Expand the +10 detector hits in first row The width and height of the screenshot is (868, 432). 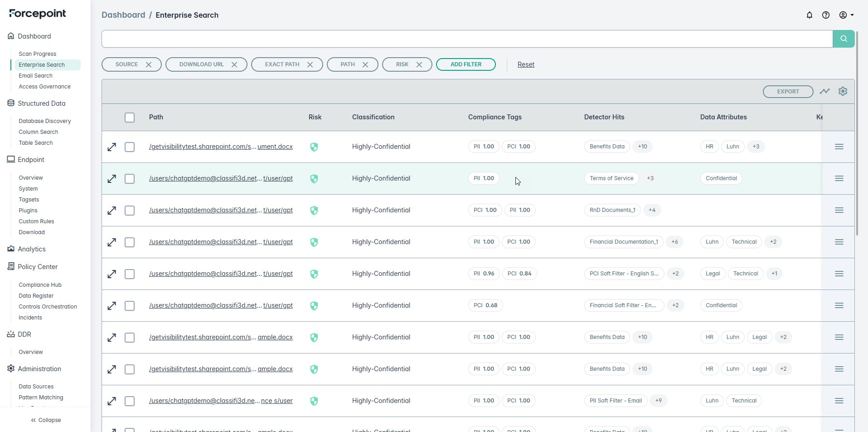click(642, 147)
